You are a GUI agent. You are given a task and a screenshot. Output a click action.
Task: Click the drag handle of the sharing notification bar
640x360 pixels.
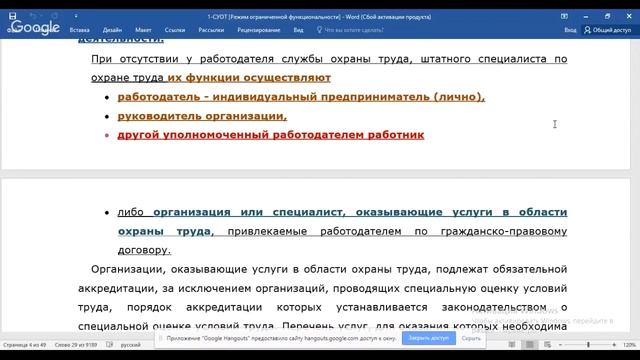[160, 338]
